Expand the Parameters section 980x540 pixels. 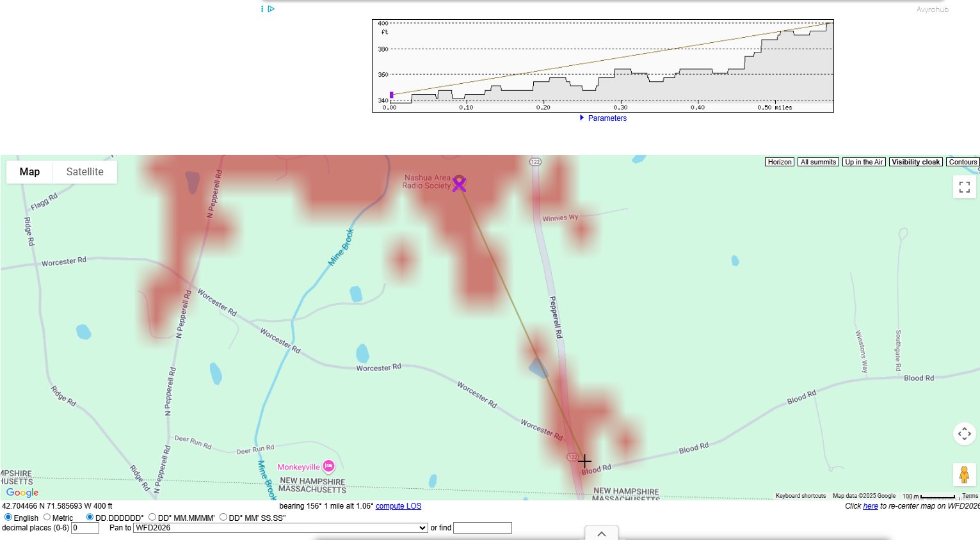[x=606, y=118]
